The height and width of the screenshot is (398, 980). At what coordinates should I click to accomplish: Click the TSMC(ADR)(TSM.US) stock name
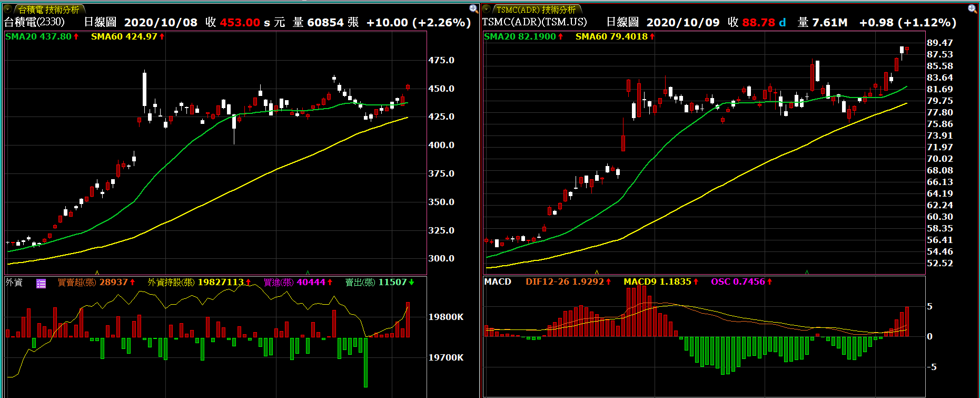(534, 22)
